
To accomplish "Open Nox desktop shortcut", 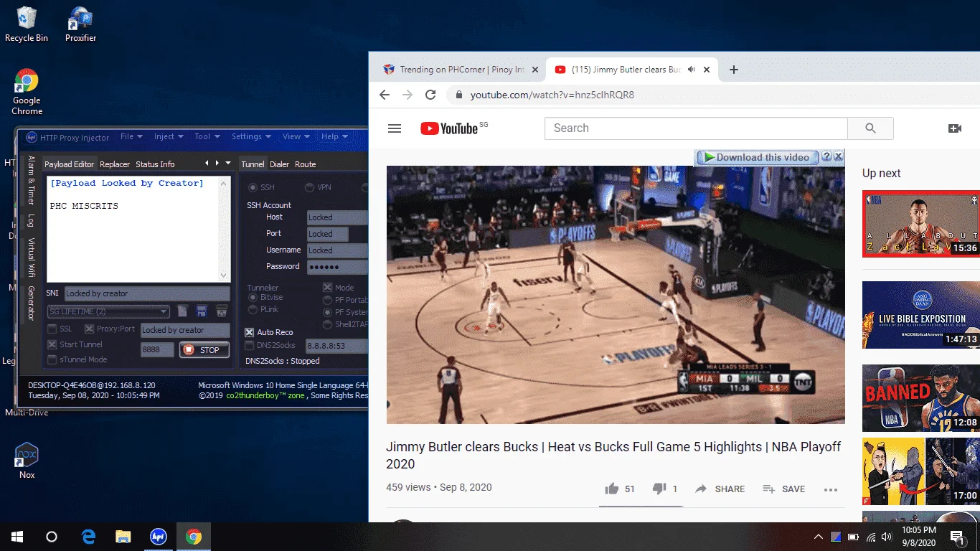I will click(x=27, y=461).
